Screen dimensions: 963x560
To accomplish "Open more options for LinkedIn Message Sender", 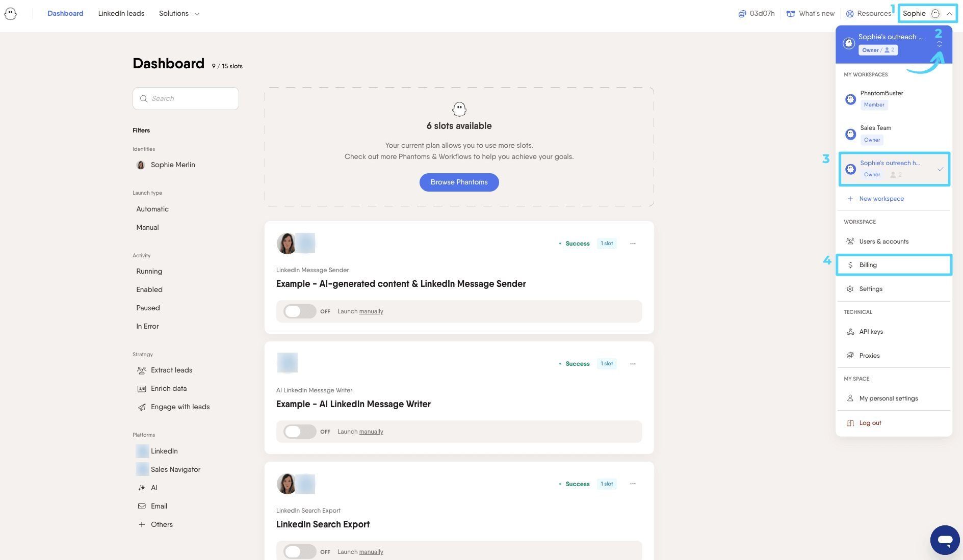I will 633,244.
